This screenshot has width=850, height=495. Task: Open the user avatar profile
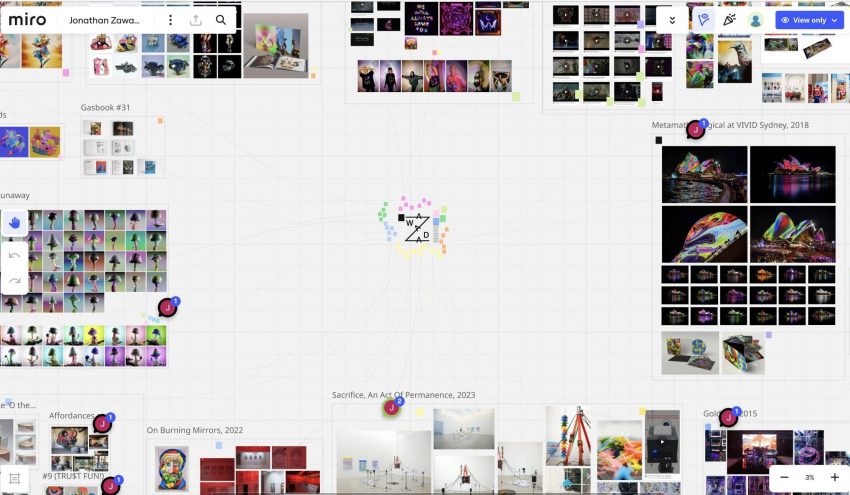click(756, 20)
